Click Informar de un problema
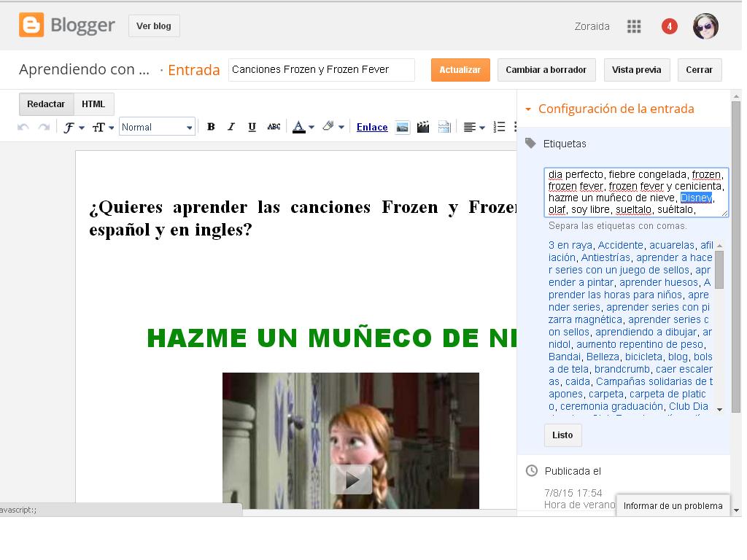Image resolution: width=747 pixels, height=560 pixels. tap(673, 506)
